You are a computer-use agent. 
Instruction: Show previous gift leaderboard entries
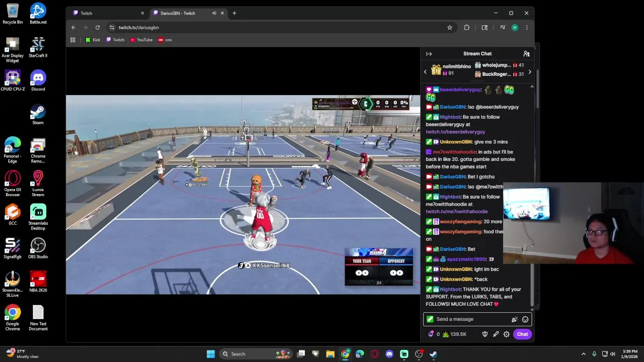(x=425, y=72)
